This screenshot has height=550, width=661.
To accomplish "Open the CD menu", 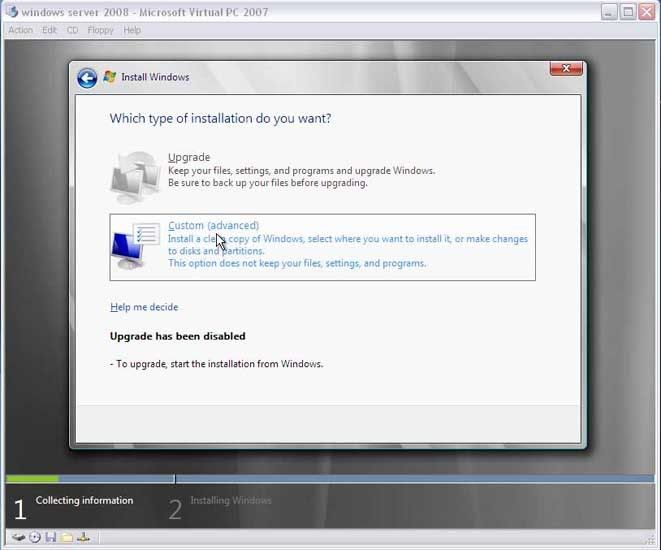I will [x=73, y=30].
